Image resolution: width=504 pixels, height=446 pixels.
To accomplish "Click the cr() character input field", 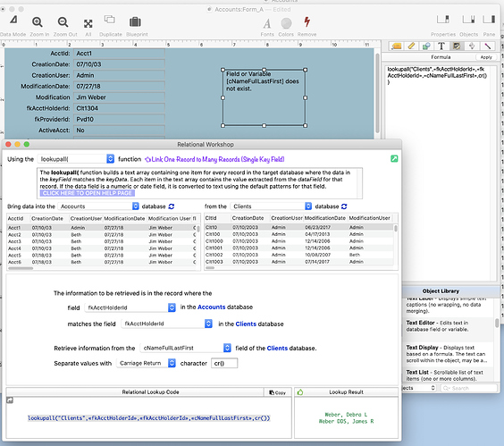I will pyautogui.click(x=224, y=363).
